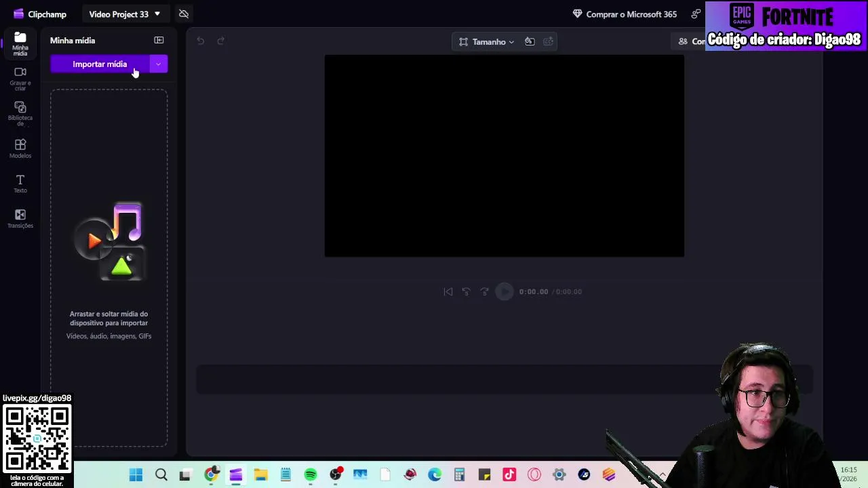
Task: Click the redo arrow
Action: (221, 41)
